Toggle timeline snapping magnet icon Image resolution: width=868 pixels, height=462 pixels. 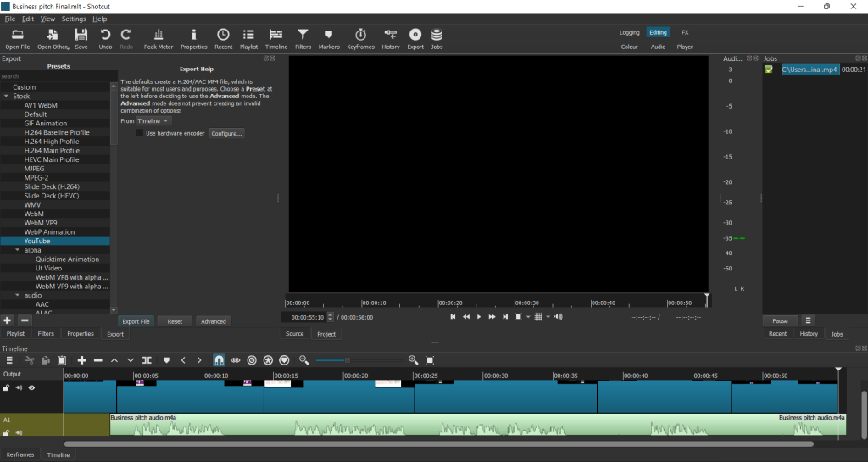pos(219,360)
